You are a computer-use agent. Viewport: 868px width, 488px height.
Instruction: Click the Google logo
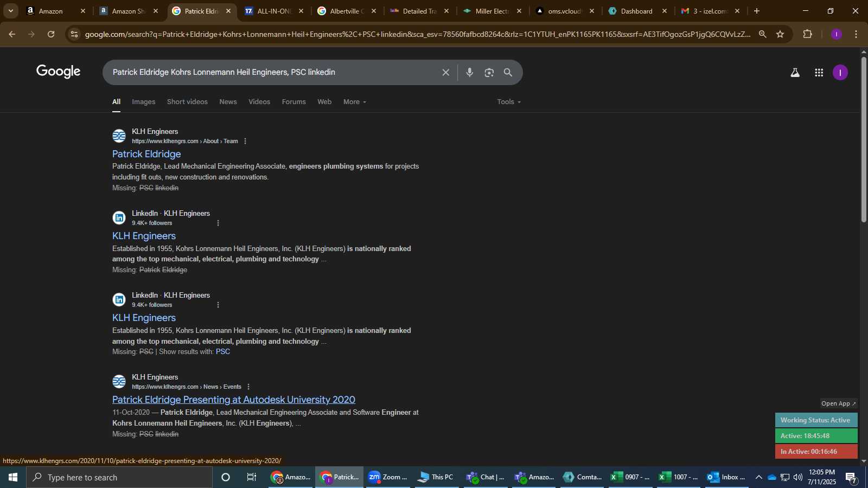(58, 72)
